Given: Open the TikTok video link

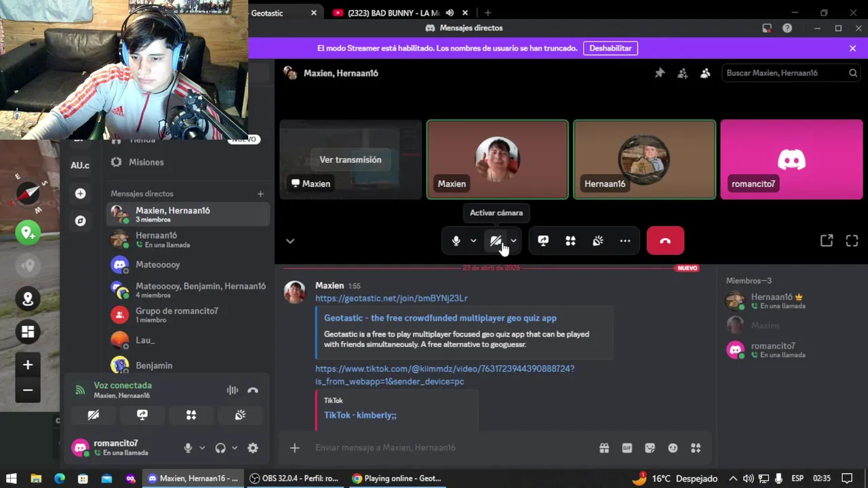Looking at the screenshot, I should pyautogui.click(x=445, y=375).
